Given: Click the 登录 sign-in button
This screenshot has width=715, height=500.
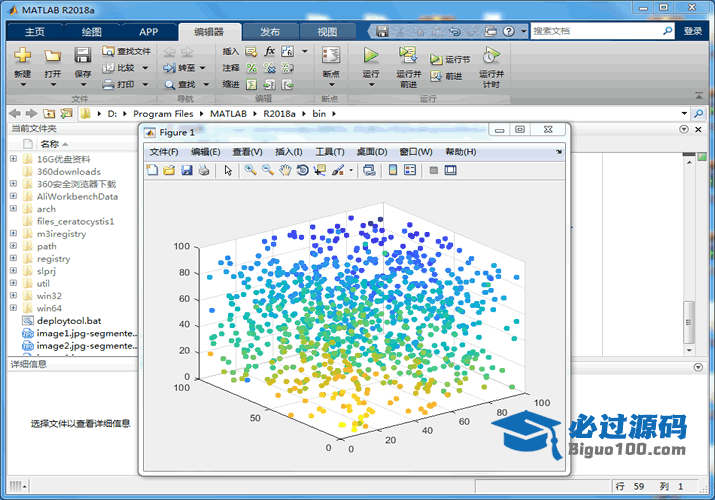Looking at the screenshot, I should pos(693,31).
